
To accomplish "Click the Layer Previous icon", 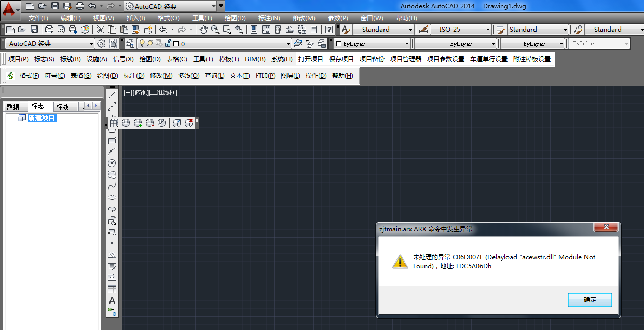I will click(x=310, y=44).
